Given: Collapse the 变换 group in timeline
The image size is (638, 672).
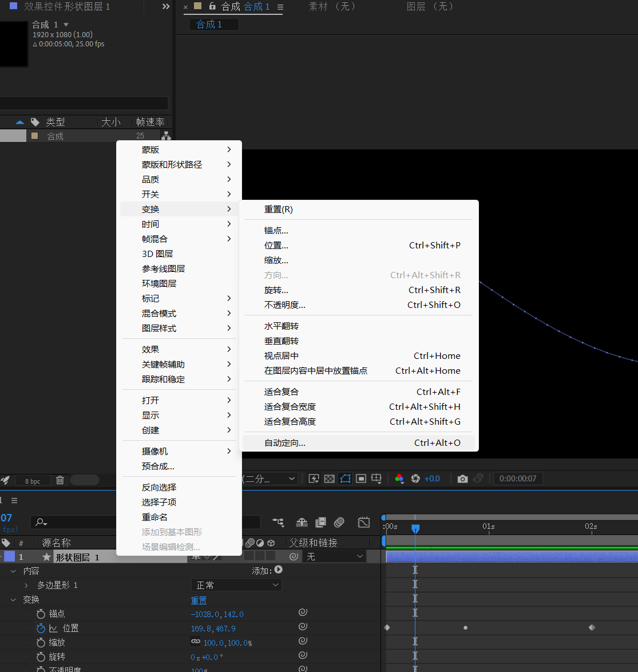Looking at the screenshot, I should point(13,599).
